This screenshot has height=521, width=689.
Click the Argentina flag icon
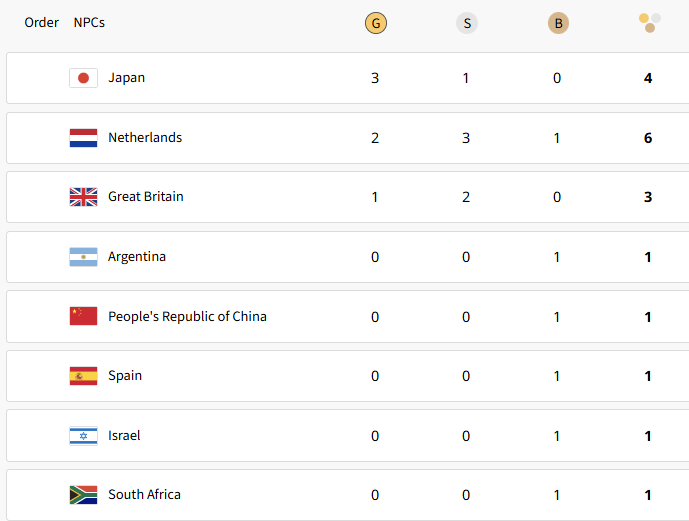83,257
